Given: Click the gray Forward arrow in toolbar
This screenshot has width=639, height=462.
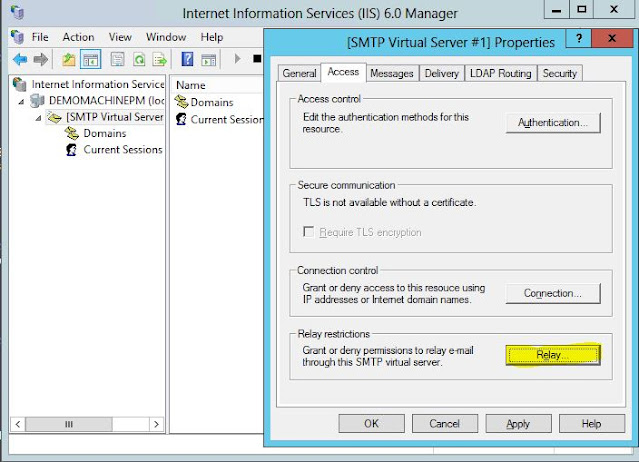Looking at the screenshot, I should [41, 60].
